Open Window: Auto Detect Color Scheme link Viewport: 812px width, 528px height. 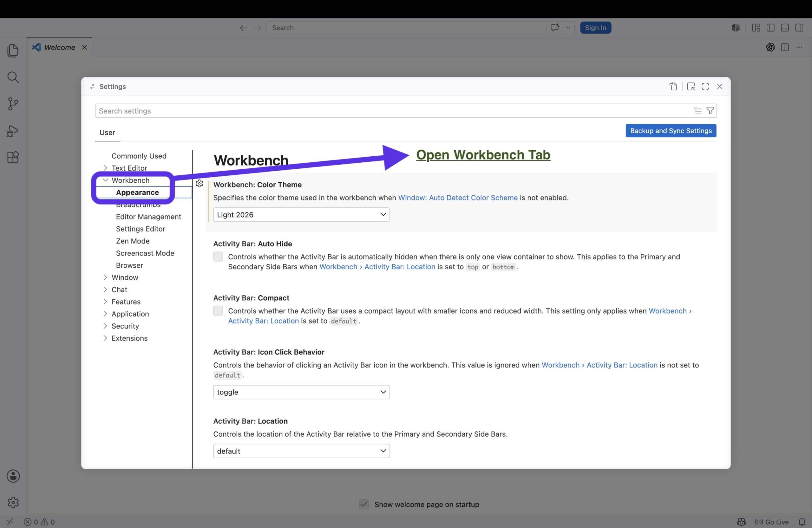pos(458,198)
